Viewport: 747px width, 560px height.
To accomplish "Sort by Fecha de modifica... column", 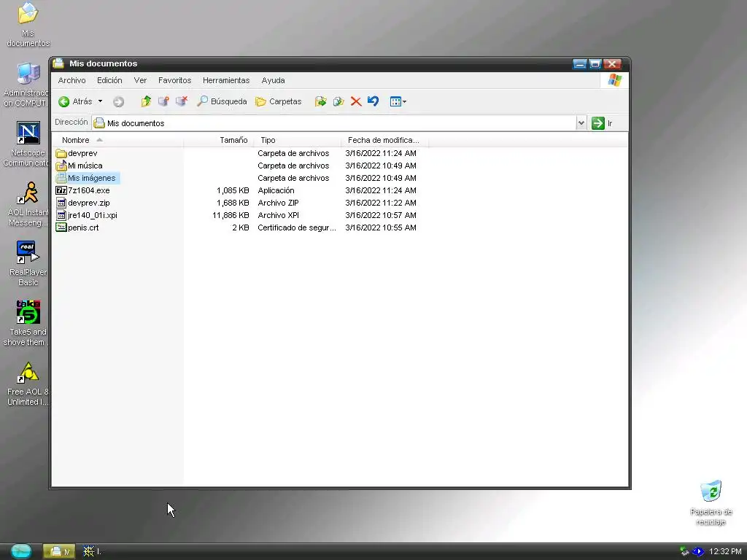I will 384,140.
